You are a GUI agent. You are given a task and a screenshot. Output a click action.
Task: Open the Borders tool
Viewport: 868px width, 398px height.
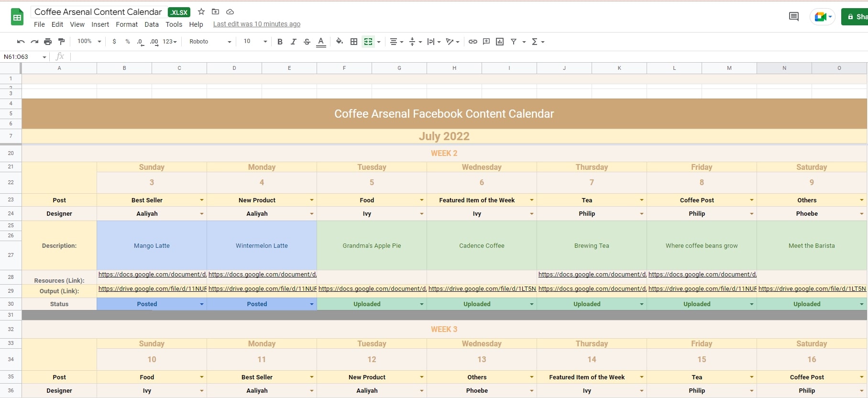pyautogui.click(x=354, y=42)
